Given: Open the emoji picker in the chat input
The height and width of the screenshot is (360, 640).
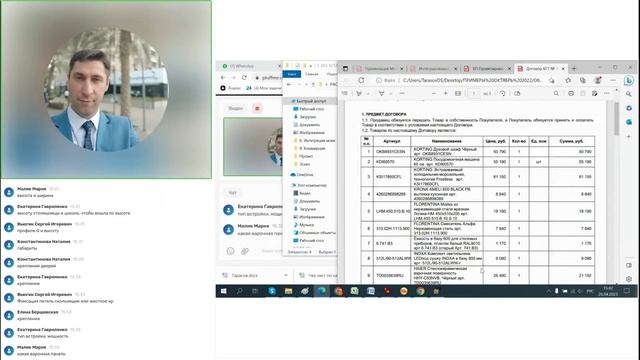Looking at the screenshot, I should pyautogui.click(x=231, y=251).
